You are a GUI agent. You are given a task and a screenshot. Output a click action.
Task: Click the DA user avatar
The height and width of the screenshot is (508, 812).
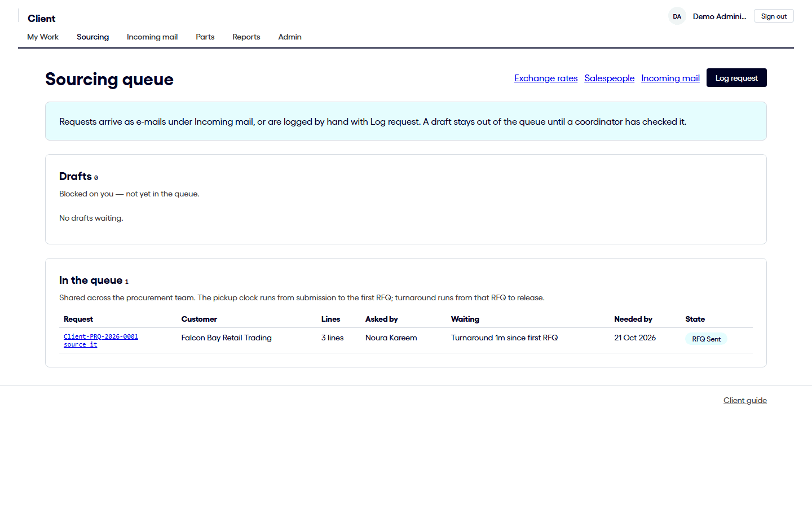(x=677, y=16)
